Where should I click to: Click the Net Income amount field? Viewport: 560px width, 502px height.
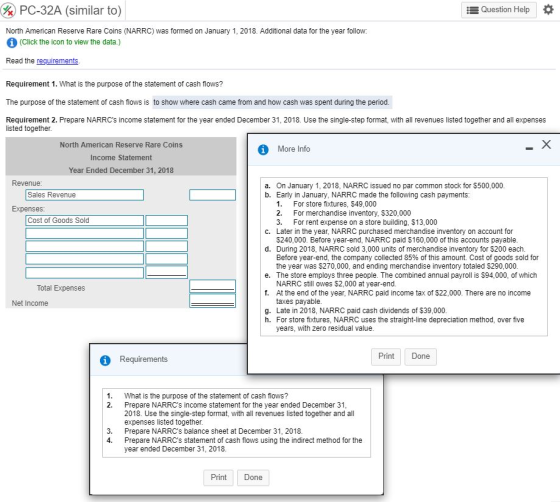tap(212, 301)
